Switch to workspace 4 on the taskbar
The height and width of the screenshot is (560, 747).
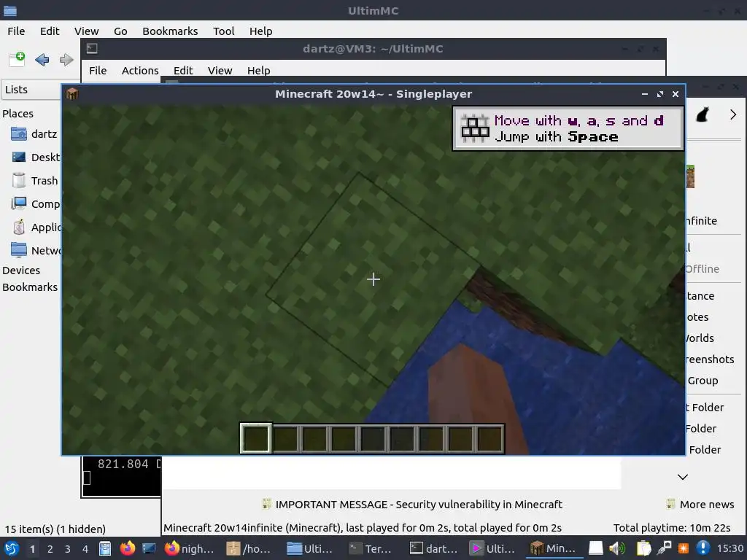pos(85,549)
